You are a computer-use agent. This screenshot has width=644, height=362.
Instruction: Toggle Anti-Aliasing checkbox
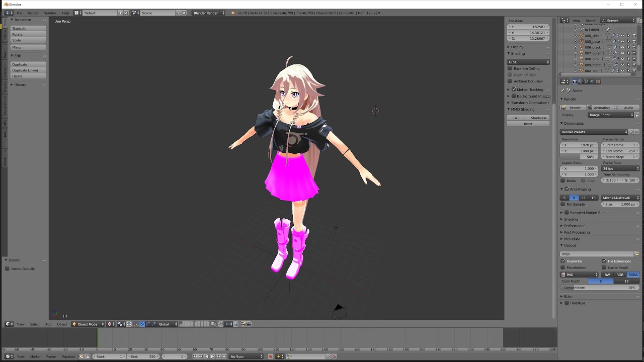567,189
